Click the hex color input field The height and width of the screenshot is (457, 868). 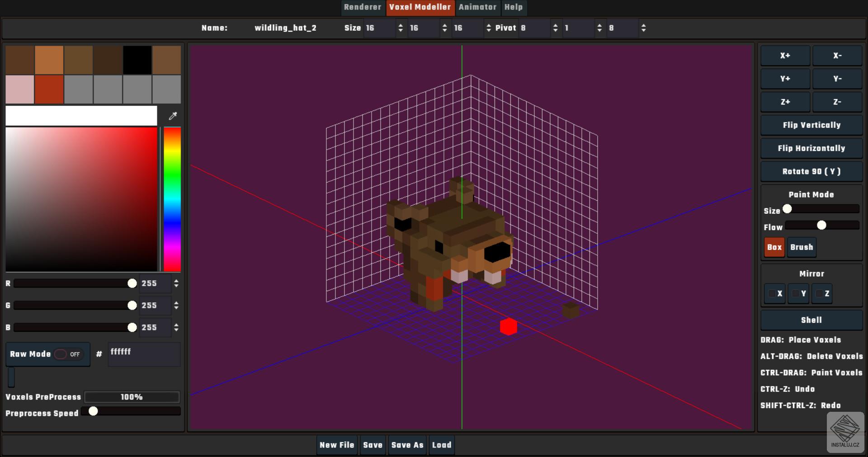point(144,354)
